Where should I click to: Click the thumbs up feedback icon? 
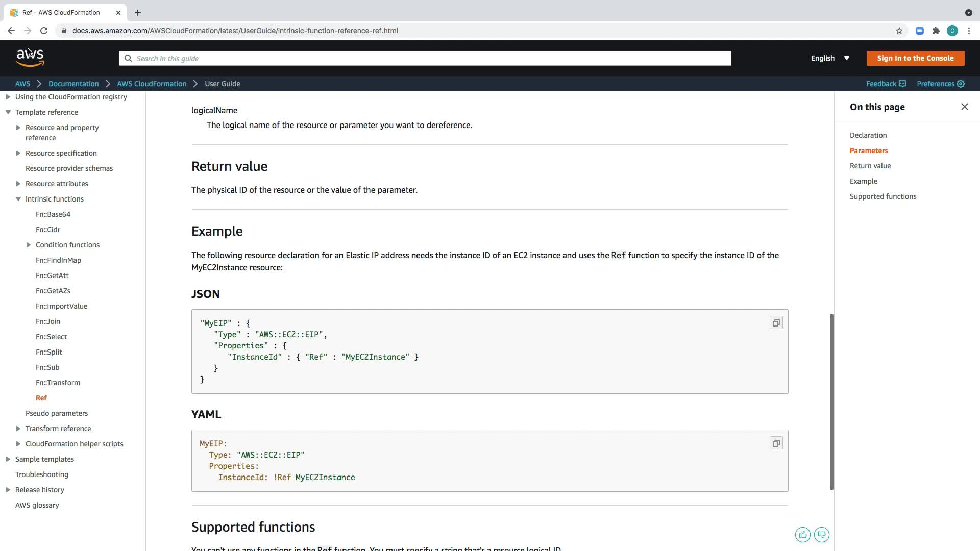click(803, 535)
